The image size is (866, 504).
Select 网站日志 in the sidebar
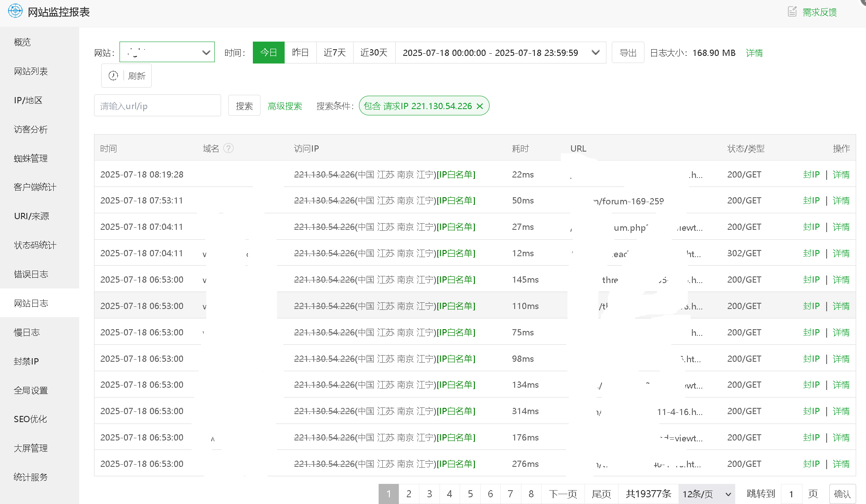pyautogui.click(x=39, y=303)
